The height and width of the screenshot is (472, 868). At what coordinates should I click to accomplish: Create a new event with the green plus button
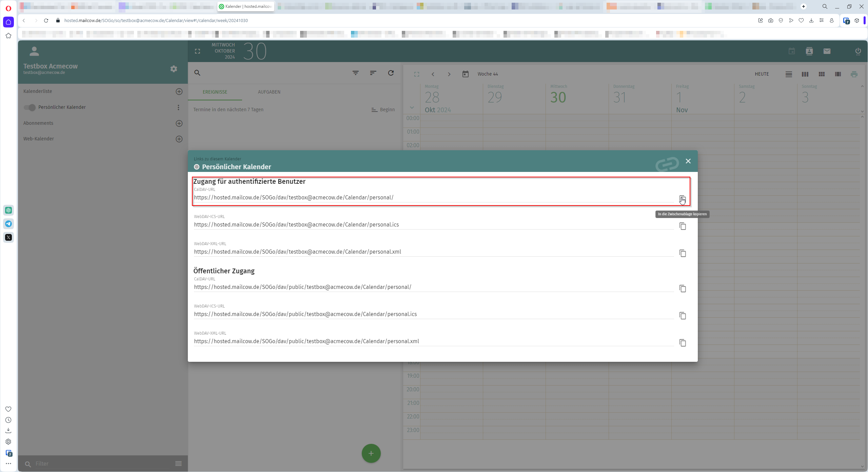point(371,453)
